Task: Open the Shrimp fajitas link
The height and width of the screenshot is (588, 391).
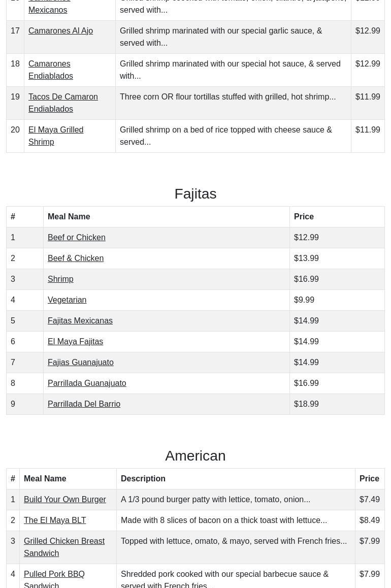Action: pyautogui.click(x=60, y=279)
